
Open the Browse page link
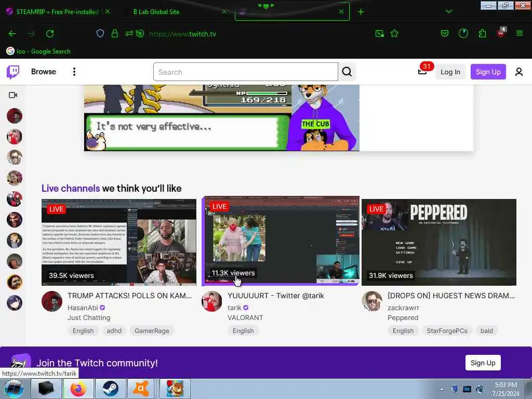click(x=44, y=72)
